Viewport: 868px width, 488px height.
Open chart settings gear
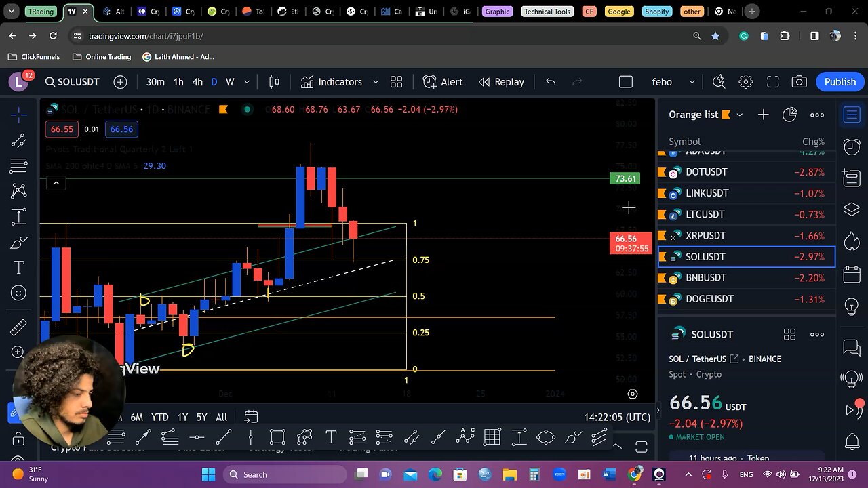pos(746,82)
